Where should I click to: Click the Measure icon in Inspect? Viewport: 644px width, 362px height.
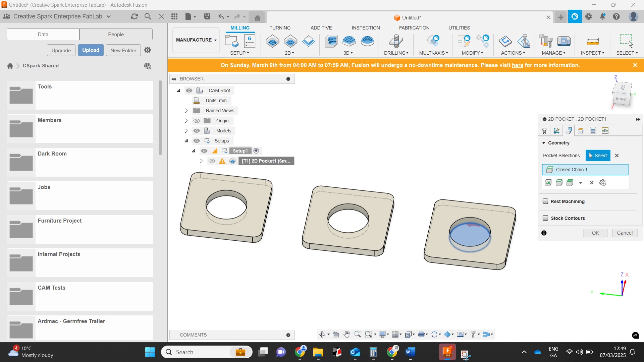593,41
